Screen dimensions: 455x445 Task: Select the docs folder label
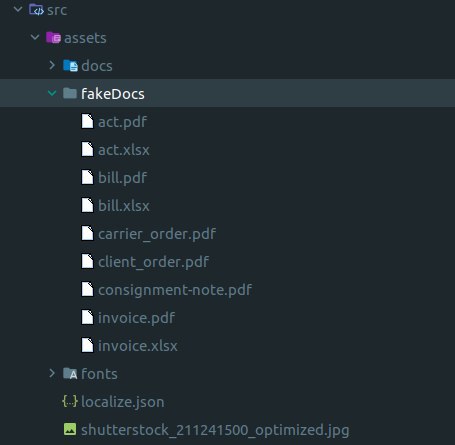click(97, 66)
